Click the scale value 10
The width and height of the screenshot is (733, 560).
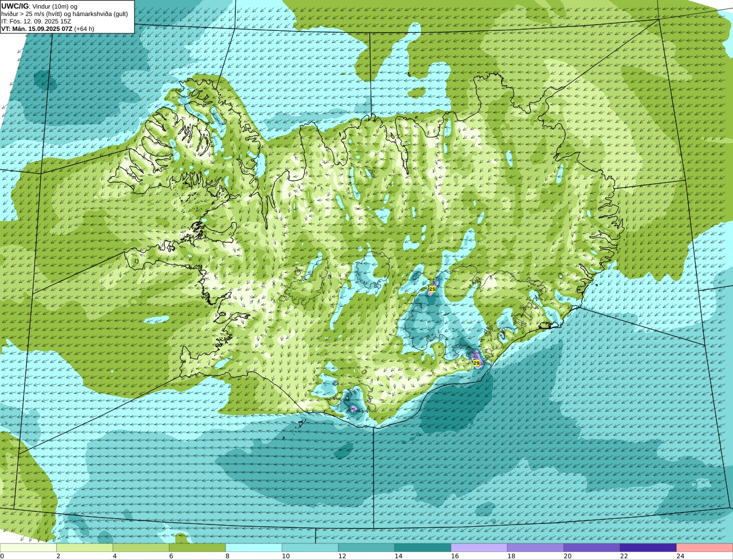[286, 556]
